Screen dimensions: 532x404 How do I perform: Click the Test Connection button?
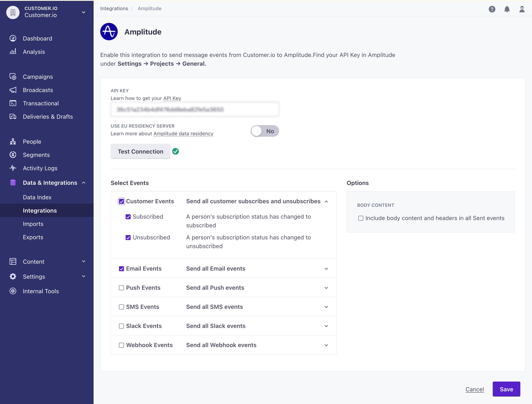141,151
